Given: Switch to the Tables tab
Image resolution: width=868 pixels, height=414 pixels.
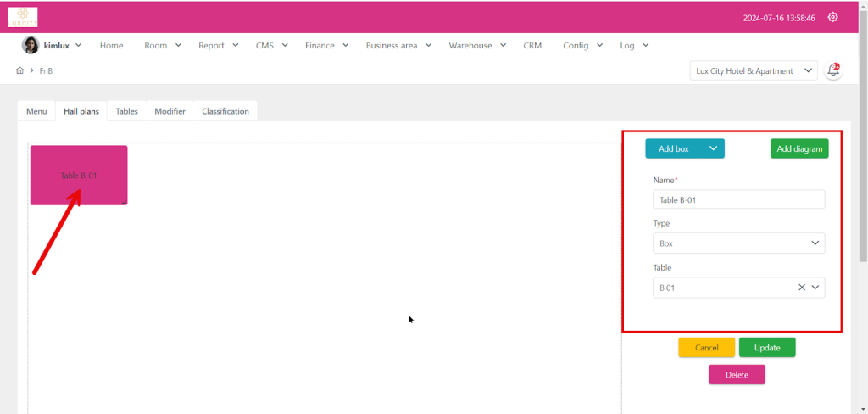Looking at the screenshot, I should click(x=126, y=111).
